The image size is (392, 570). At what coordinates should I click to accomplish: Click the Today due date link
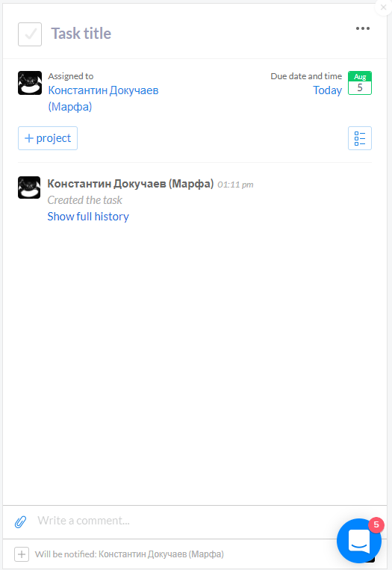(327, 90)
